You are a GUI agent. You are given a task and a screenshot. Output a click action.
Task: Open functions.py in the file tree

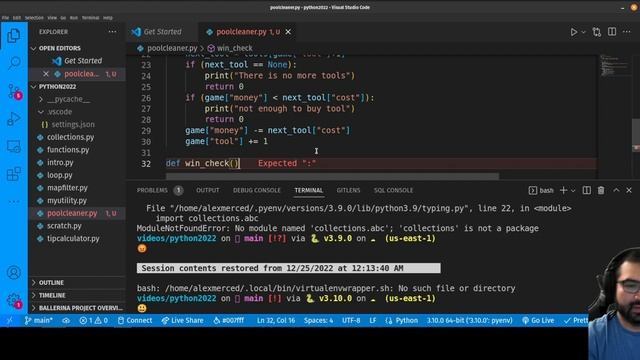(77, 150)
